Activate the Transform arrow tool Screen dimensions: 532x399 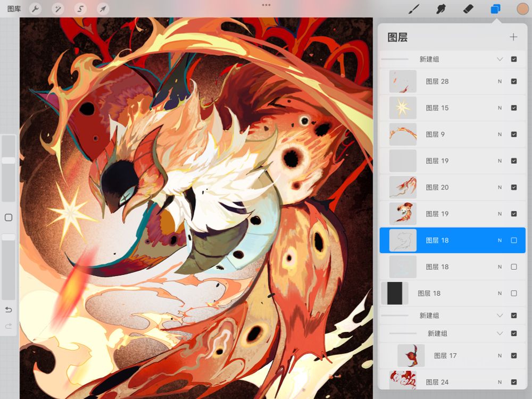click(x=103, y=9)
